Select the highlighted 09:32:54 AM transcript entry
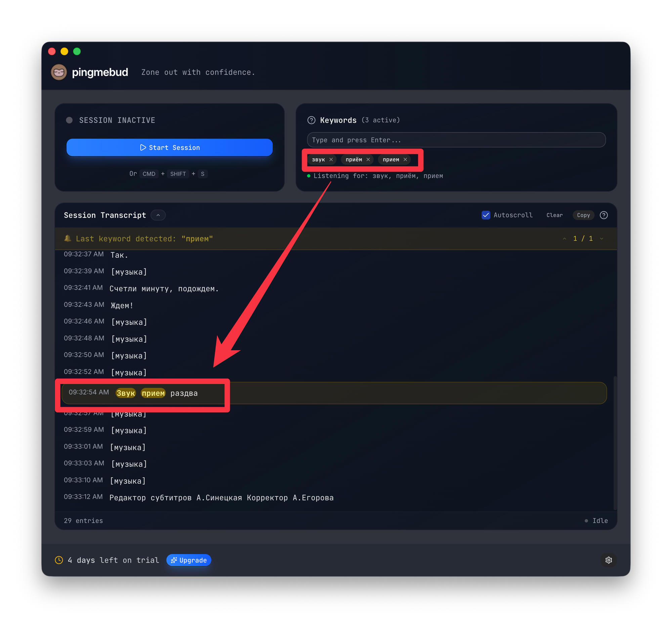This screenshot has width=672, height=618. point(334,393)
